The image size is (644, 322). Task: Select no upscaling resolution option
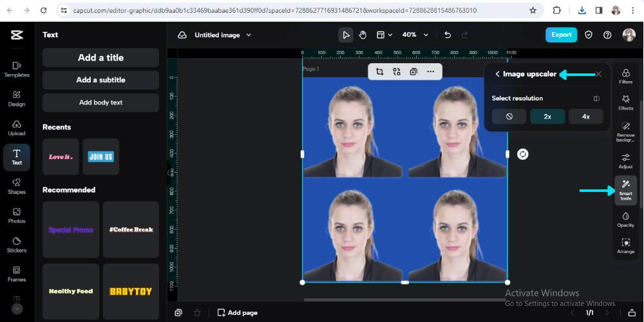(x=509, y=117)
